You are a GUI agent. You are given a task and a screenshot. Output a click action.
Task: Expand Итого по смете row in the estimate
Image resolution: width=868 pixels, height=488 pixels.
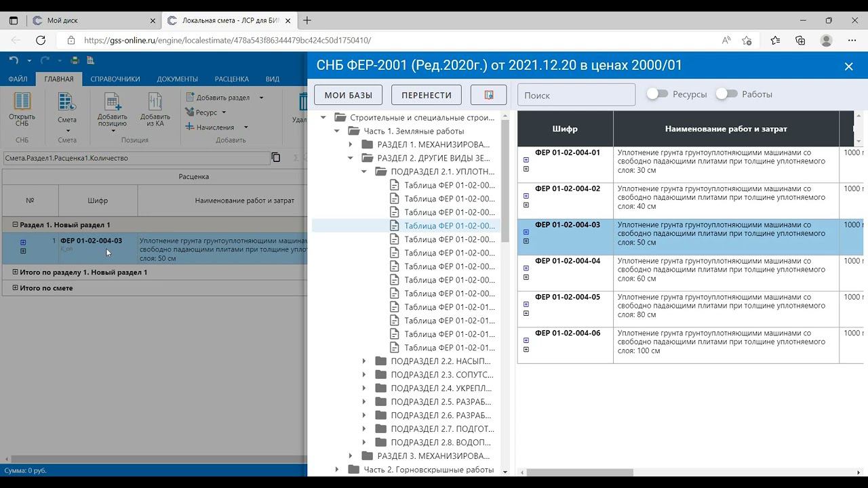pos(16,288)
